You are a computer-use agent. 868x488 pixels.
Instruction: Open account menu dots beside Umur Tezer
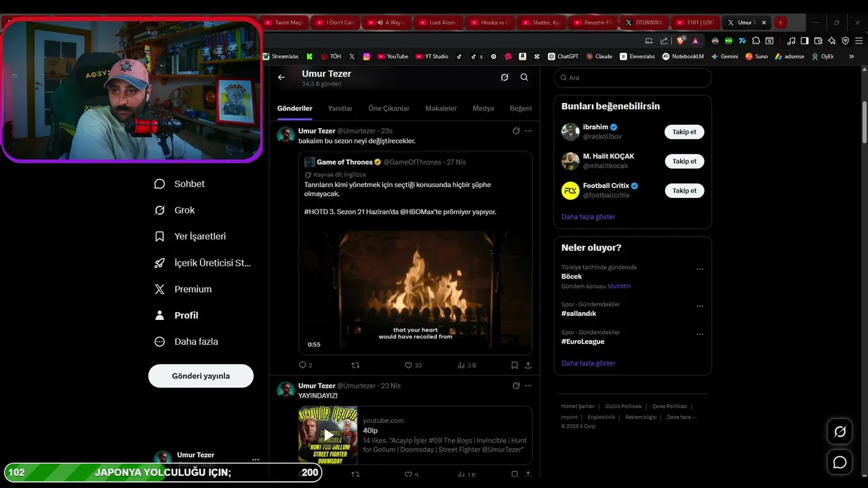coord(256,460)
